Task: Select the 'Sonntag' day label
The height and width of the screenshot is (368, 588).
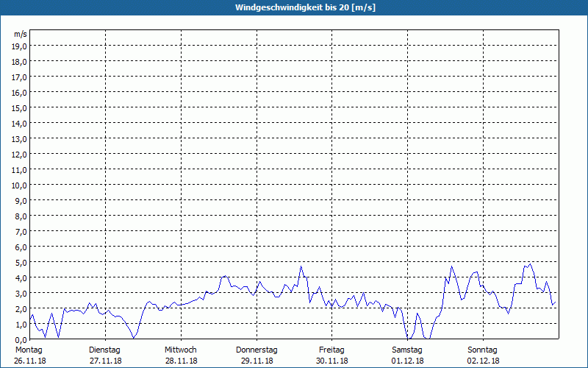Action: click(482, 350)
